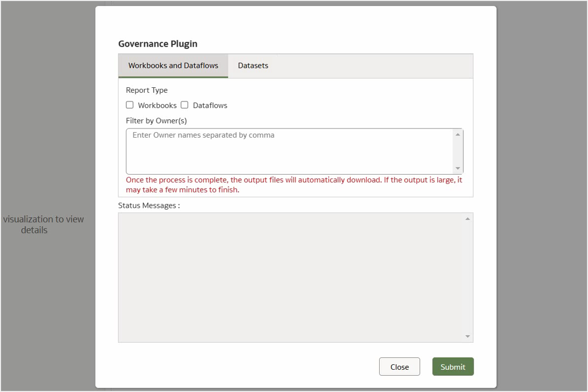Toggle both Report Type options starting with Workbooks
This screenshot has height=392, width=588.
click(x=130, y=105)
